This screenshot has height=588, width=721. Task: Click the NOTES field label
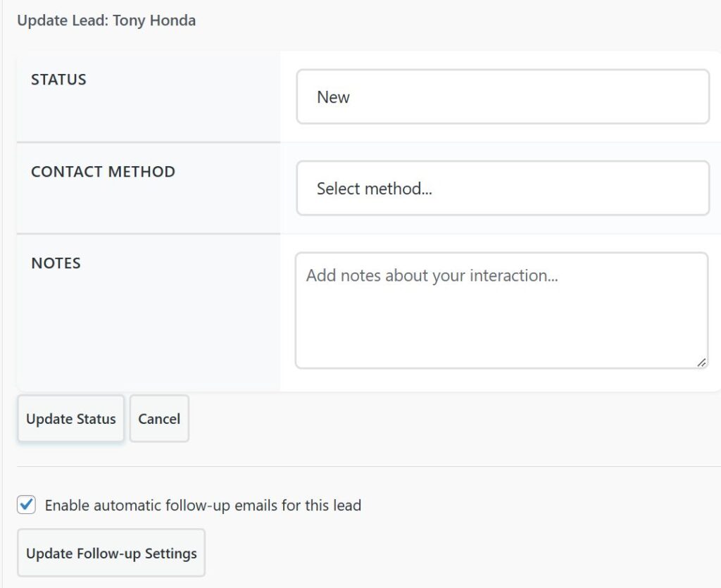[x=56, y=263]
